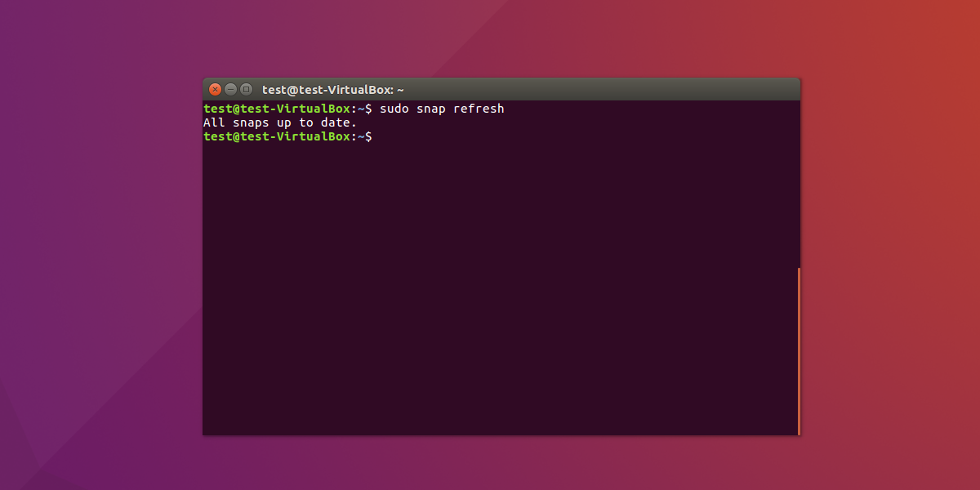Viewport: 980px width, 490px height.
Task: Click the terminal scrollbar thumb
Action: pyautogui.click(x=798, y=350)
